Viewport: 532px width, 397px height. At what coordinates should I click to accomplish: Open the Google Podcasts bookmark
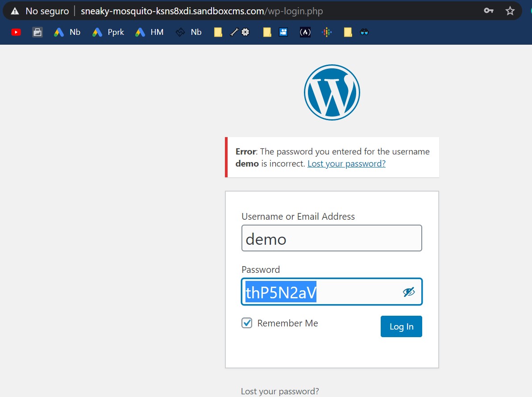[327, 32]
